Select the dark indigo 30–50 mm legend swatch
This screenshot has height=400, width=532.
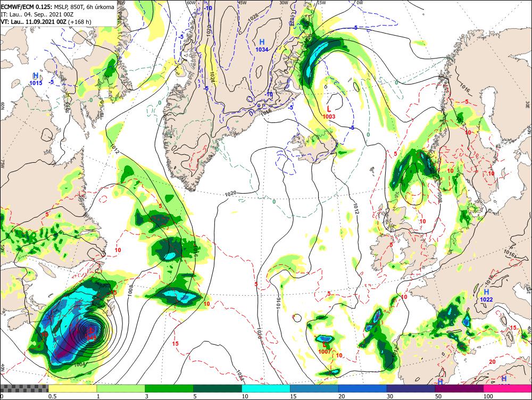tap(411, 388)
